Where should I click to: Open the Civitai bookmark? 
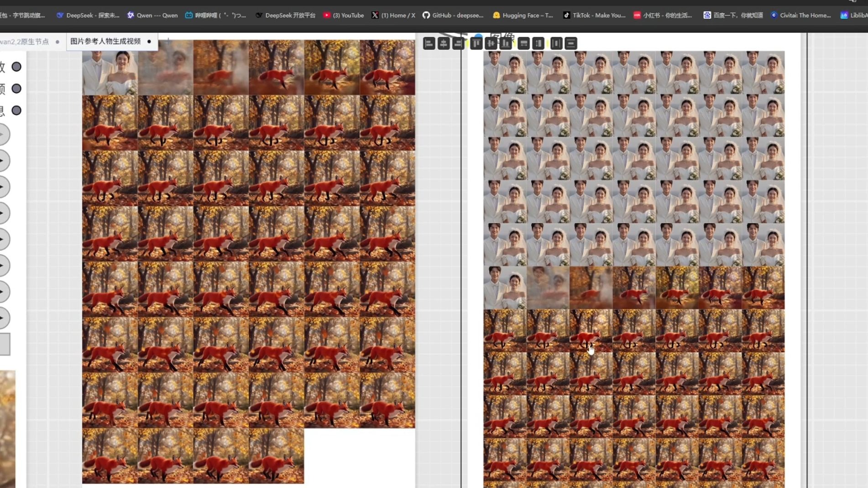click(801, 15)
